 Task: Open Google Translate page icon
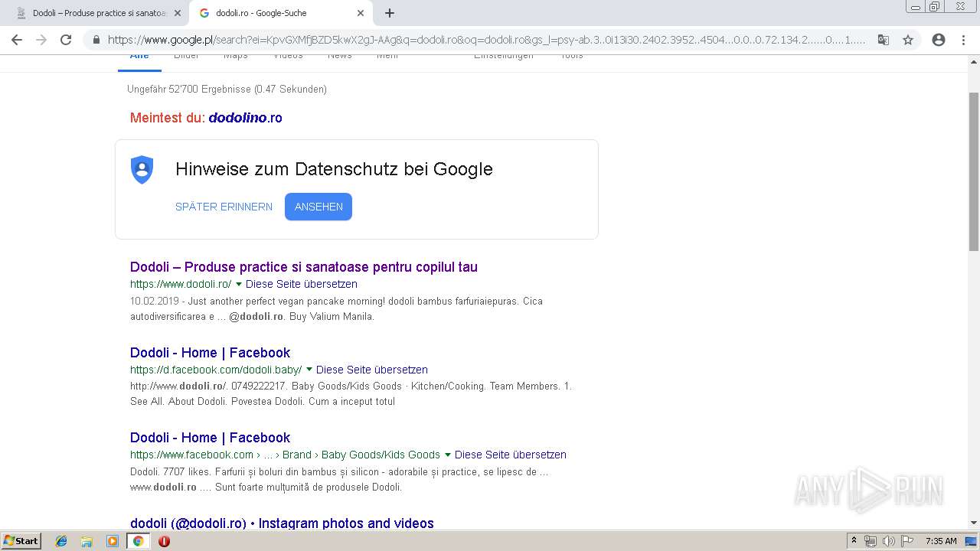tap(884, 40)
